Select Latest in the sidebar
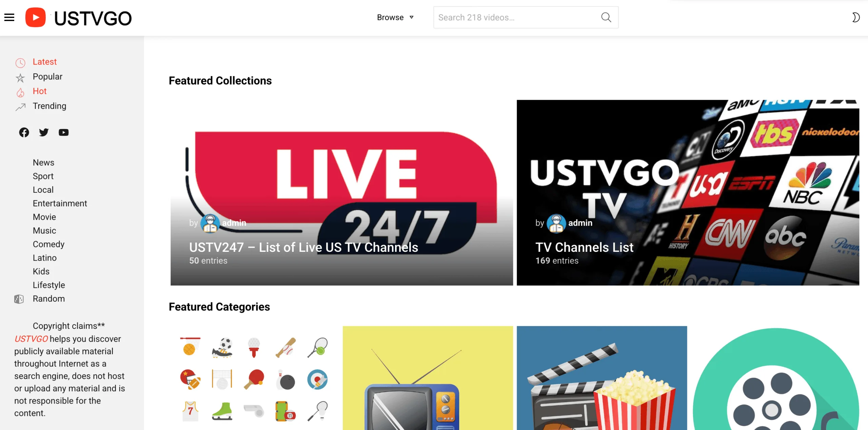The height and width of the screenshot is (430, 868). coord(44,62)
